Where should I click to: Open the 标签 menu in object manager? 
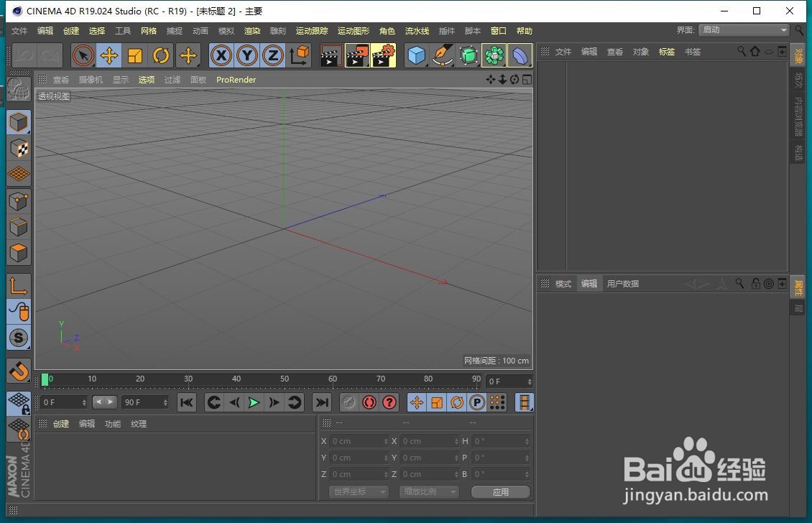666,52
